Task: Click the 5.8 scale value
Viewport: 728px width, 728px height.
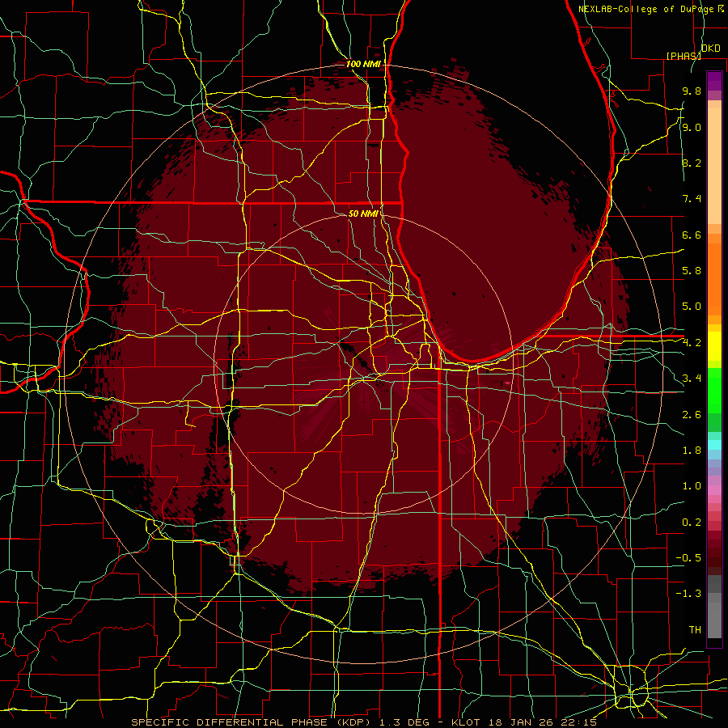Action: click(692, 271)
